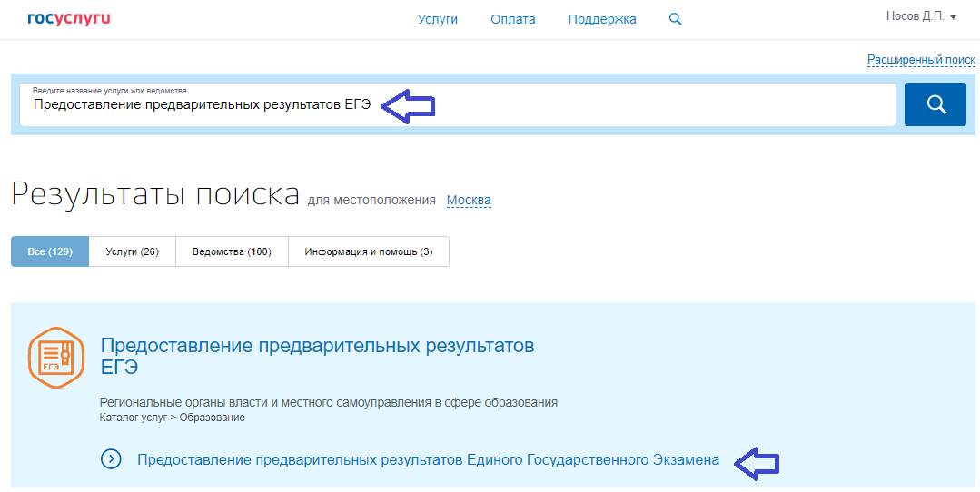This screenshot has height=492, width=980.
Task: Select the Все (129) tab
Action: (50, 251)
